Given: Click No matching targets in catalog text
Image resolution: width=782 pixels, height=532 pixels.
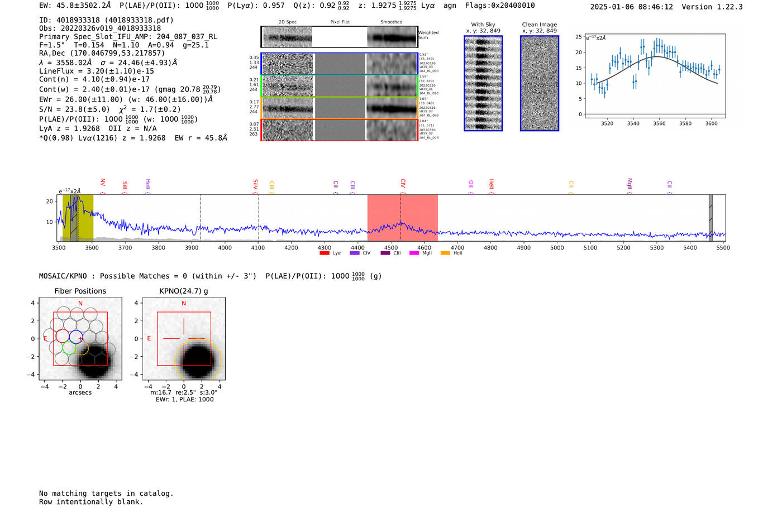Looking at the screenshot, I should coord(106,493).
